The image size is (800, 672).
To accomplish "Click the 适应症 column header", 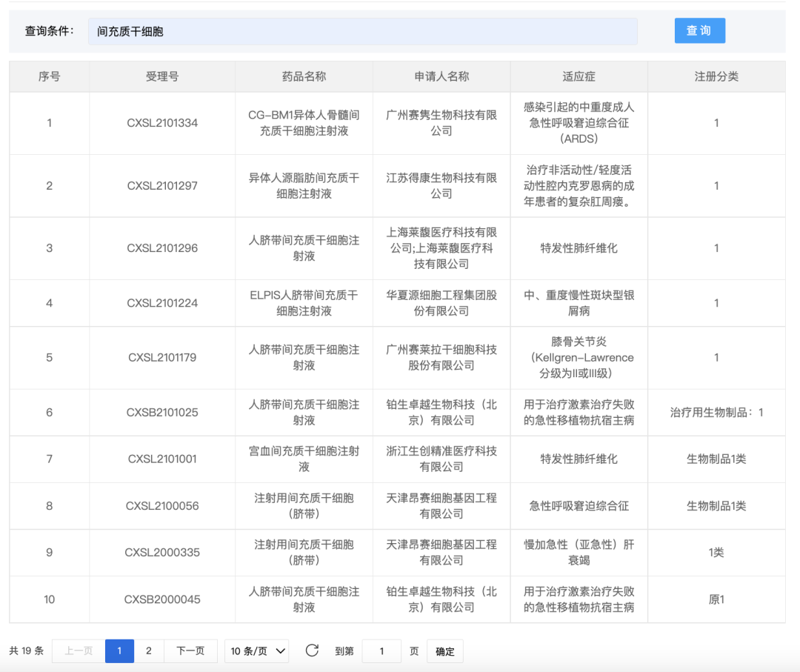I will tap(579, 76).
